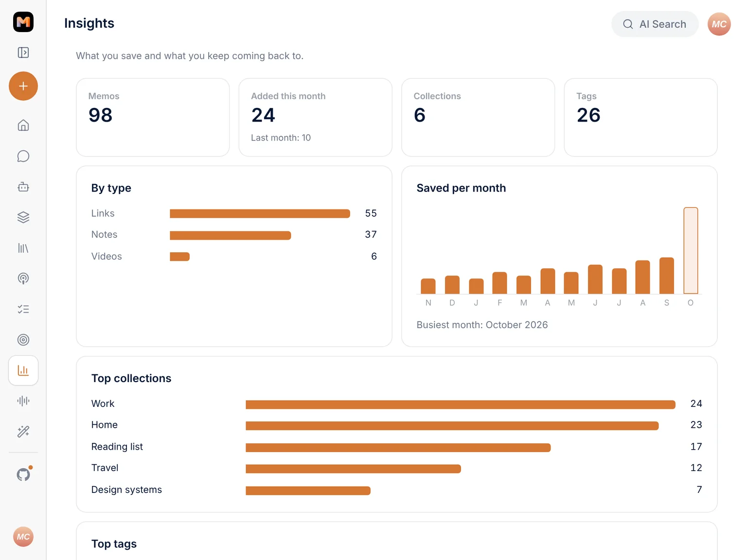Go to Home via house icon
The image size is (747, 560).
(23, 125)
